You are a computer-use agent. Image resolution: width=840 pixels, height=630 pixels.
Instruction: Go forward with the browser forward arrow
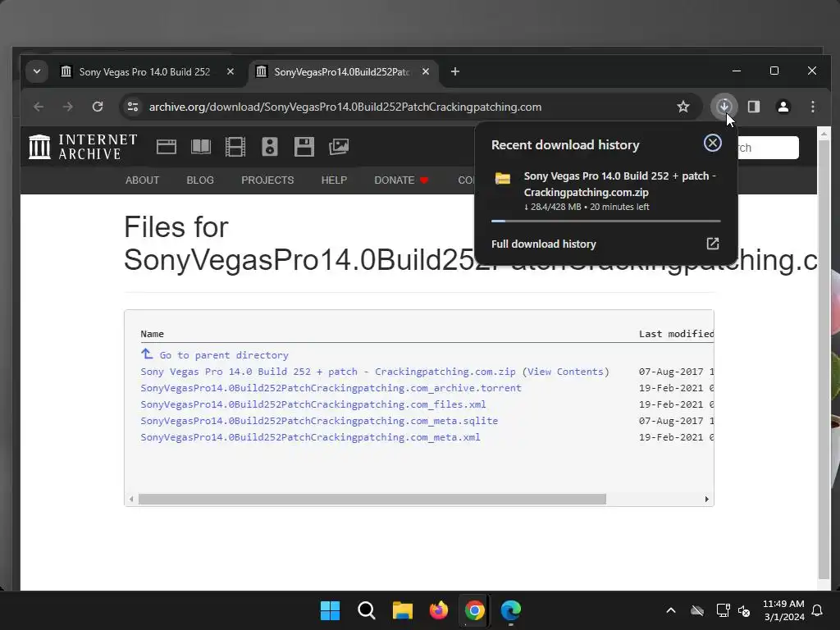[67, 107]
